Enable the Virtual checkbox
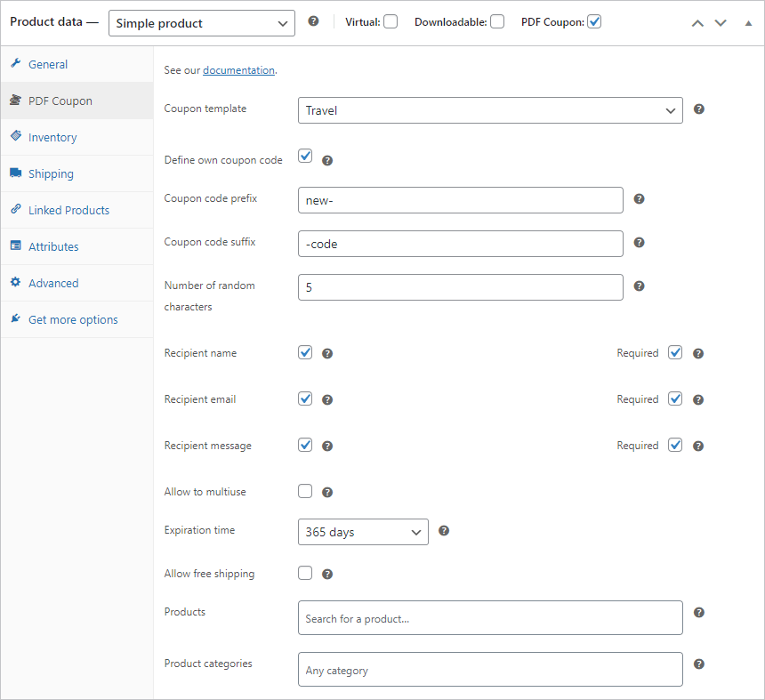The image size is (765, 700). tap(391, 22)
